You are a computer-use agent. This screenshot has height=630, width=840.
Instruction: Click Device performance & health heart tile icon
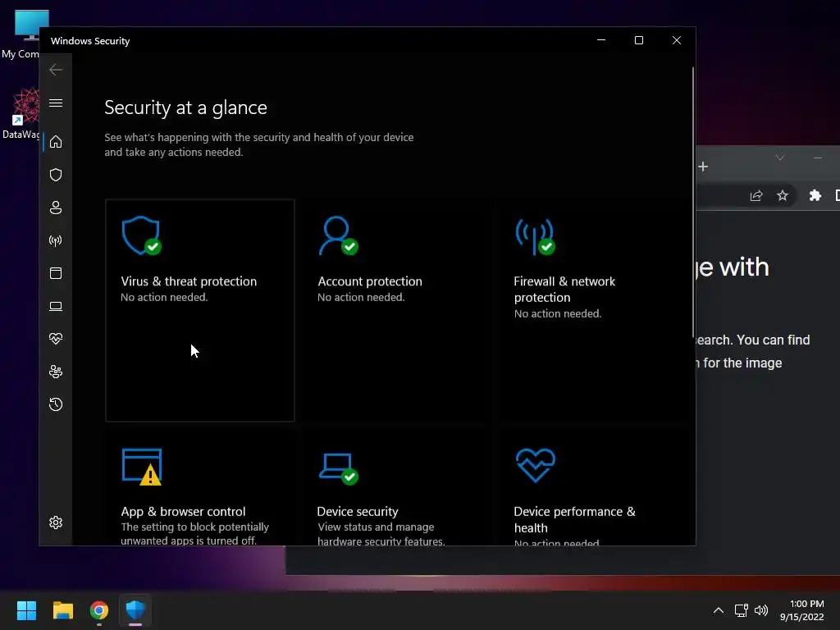(536, 465)
